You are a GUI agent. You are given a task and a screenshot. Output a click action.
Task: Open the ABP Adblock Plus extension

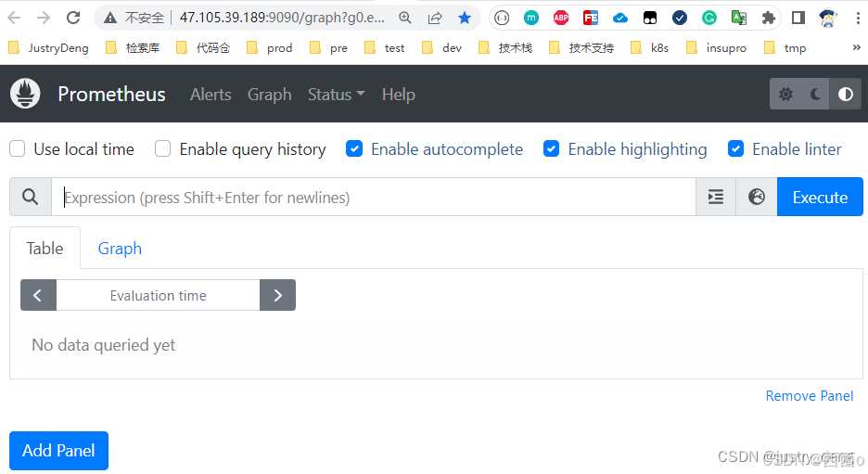561,18
